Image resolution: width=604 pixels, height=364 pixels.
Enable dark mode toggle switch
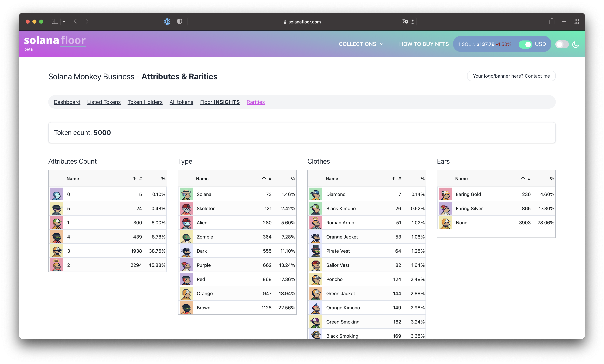point(562,44)
